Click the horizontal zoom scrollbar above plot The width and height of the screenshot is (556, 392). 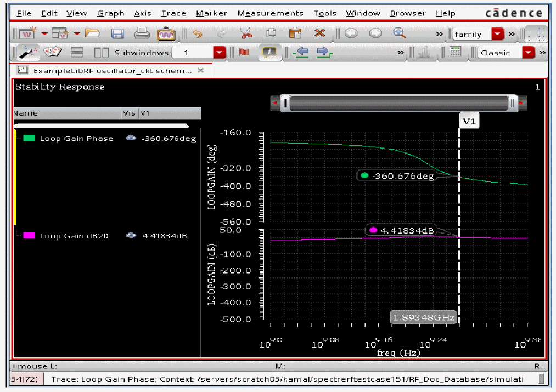pos(399,103)
